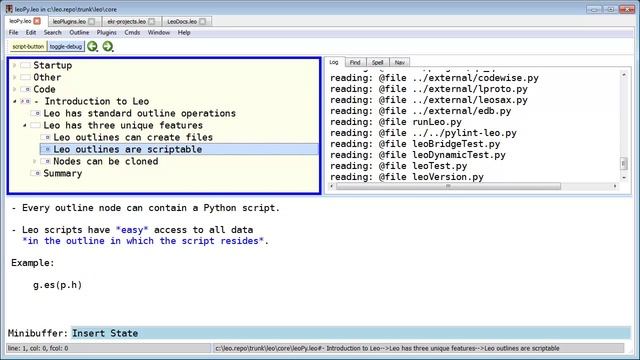Select the Startup headline
Screen dimensions: 640x360
coord(53,65)
